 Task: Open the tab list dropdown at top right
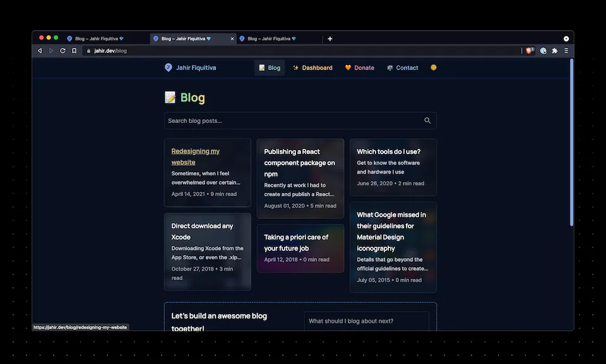(x=566, y=38)
